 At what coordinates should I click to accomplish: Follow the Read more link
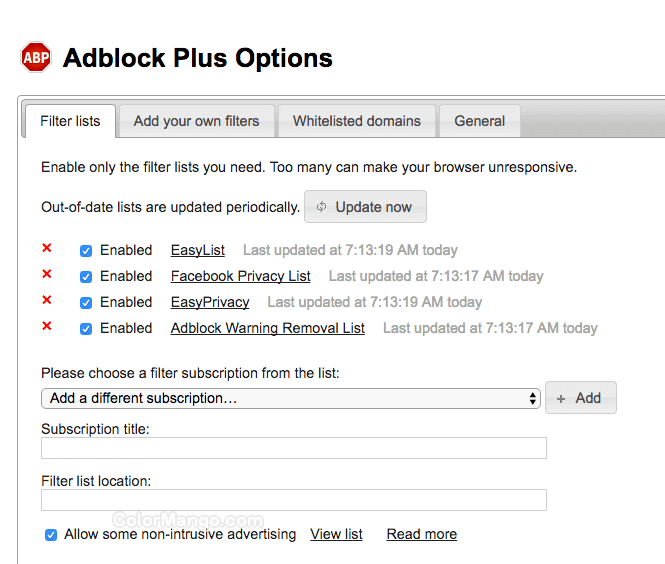point(421,534)
